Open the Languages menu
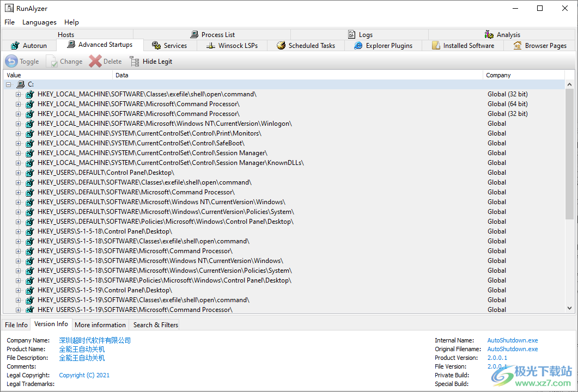 pyautogui.click(x=39, y=22)
